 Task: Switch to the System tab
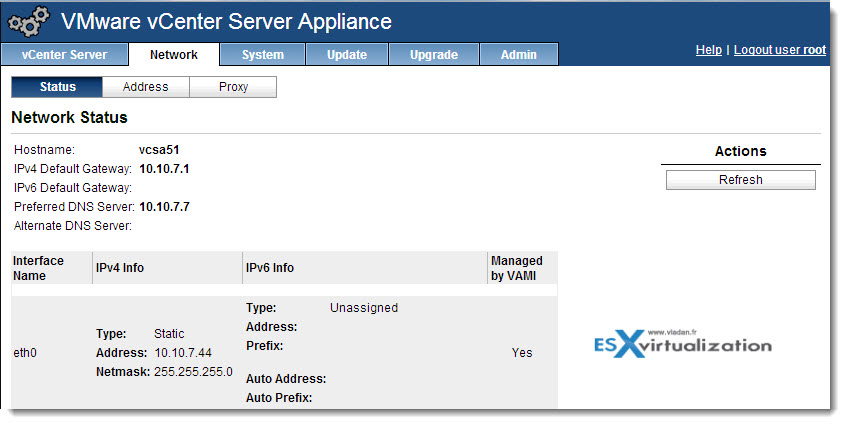tap(262, 54)
